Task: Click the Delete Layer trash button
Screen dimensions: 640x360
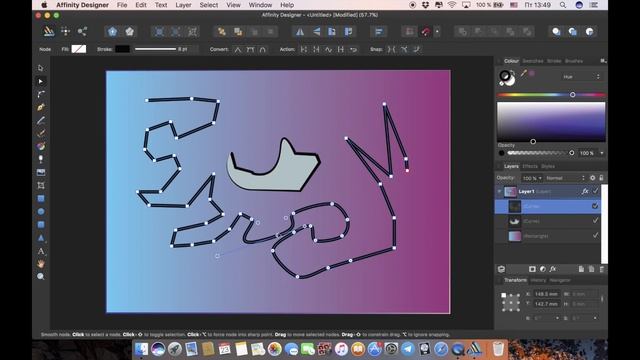Action: [x=602, y=269]
